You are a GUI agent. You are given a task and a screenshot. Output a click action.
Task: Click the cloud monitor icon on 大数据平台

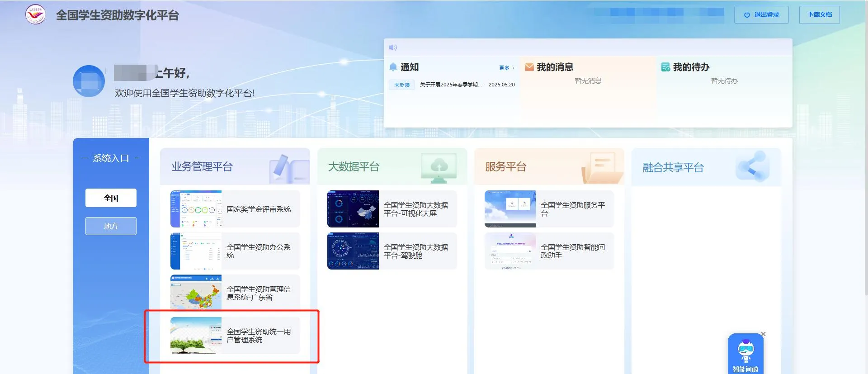coord(438,167)
